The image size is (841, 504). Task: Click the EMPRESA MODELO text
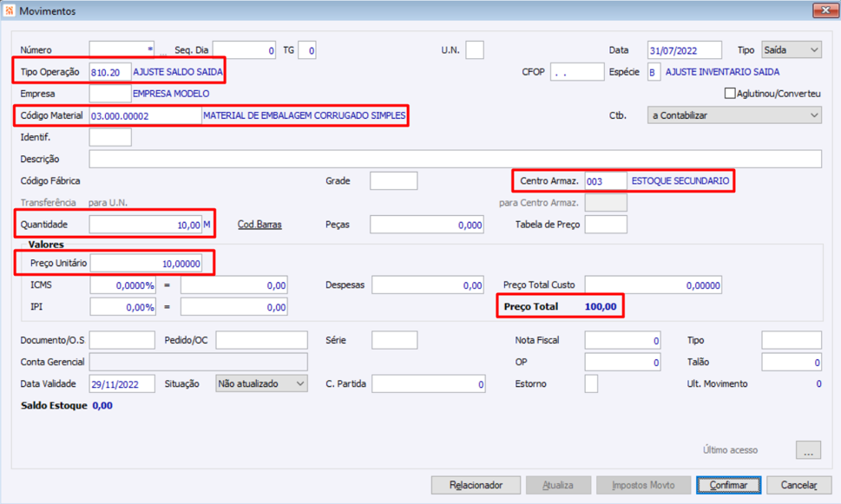tap(171, 94)
